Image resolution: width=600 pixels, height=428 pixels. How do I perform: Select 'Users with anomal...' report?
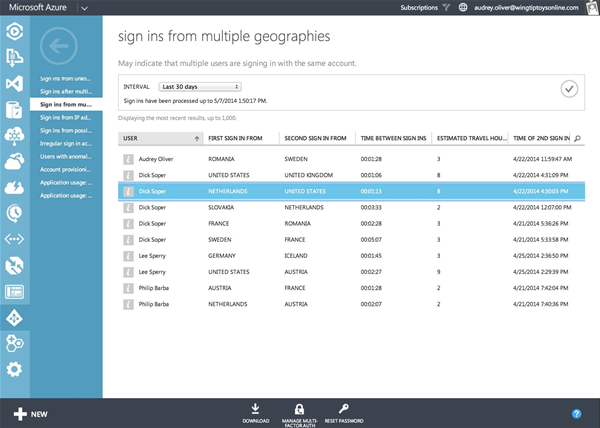[66, 157]
